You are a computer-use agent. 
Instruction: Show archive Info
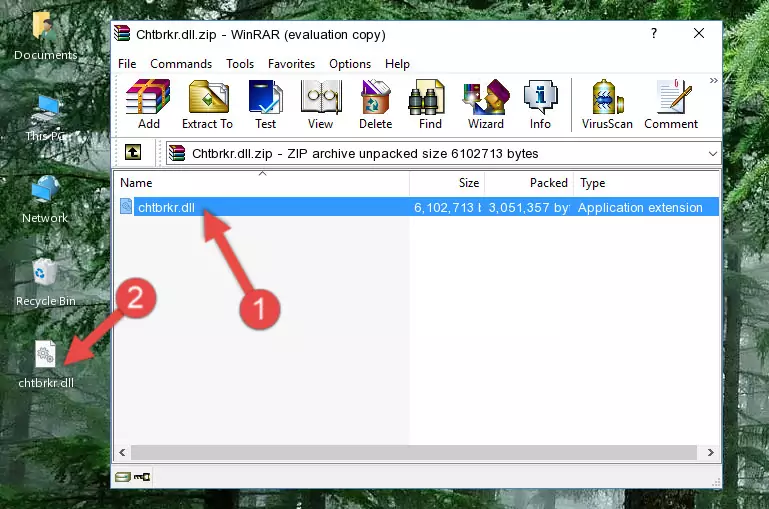pyautogui.click(x=540, y=104)
